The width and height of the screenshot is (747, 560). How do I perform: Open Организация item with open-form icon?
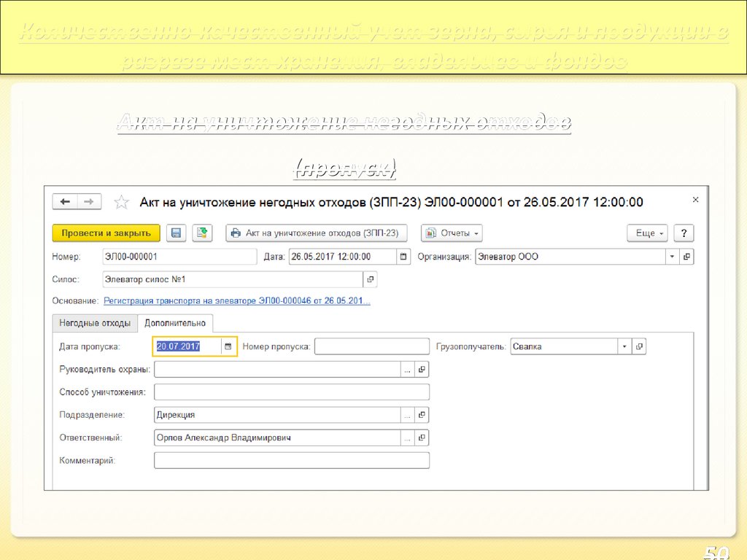click(x=686, y=257)
